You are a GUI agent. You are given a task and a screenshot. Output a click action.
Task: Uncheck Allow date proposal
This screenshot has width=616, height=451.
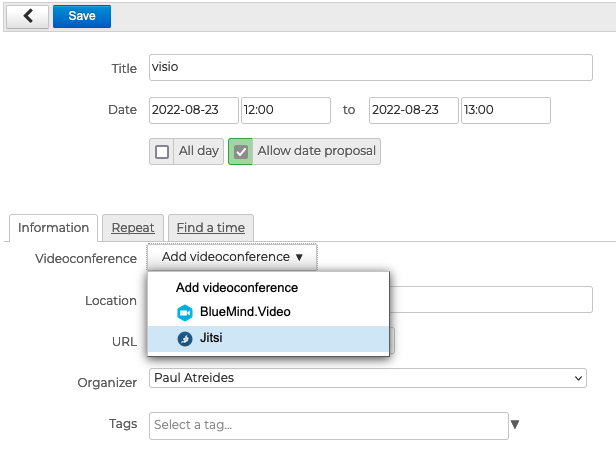[x=241, y=152]
